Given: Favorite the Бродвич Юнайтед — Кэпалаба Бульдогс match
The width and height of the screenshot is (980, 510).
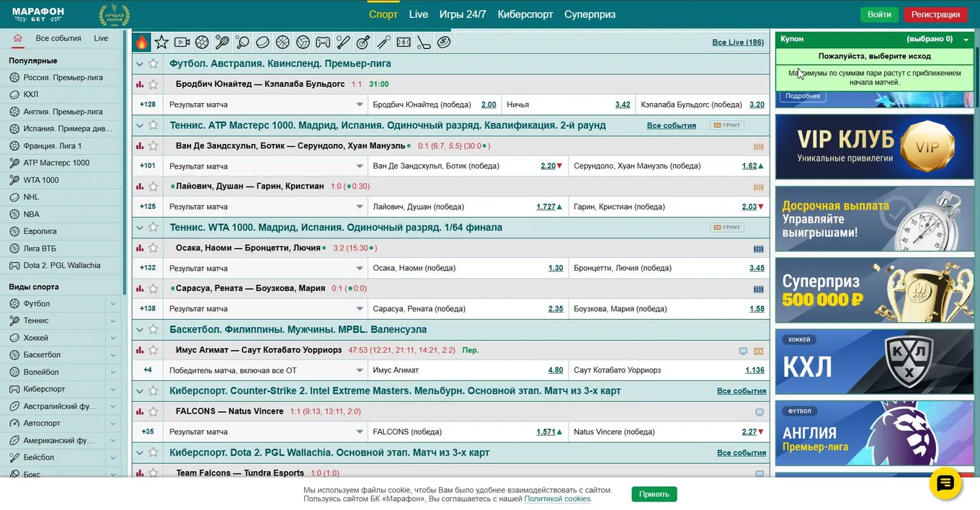Looking at the screenshot, I should pyautogui.click(x=153, y=84).
